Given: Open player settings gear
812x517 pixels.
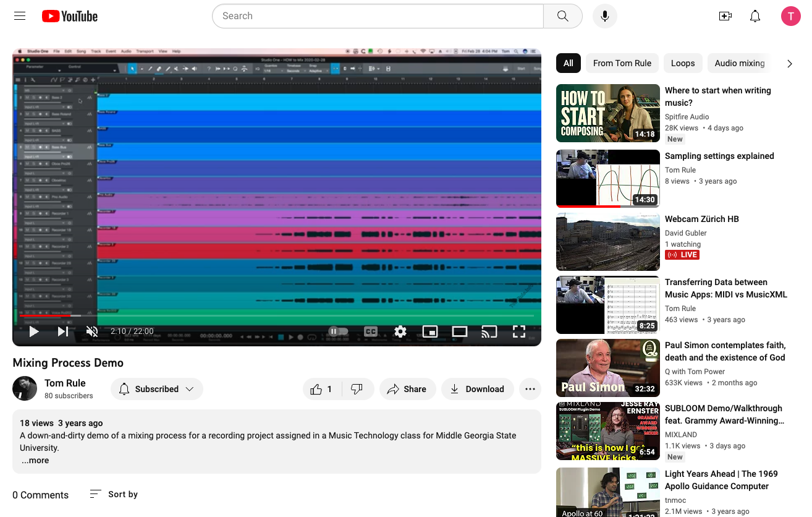Looking at the screenshot, I should pyautogui.click(x=400, y=331).
